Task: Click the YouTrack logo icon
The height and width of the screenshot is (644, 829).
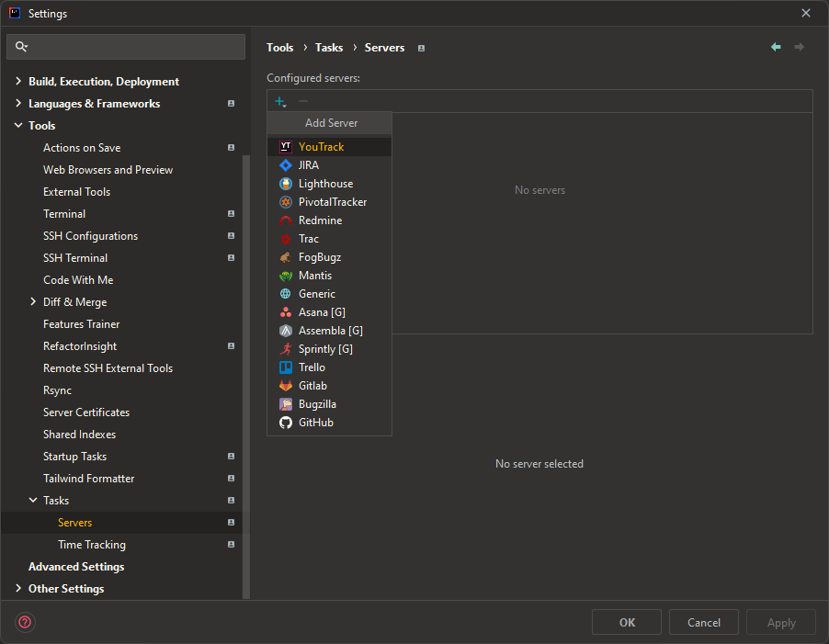Action: coord(286,147)
